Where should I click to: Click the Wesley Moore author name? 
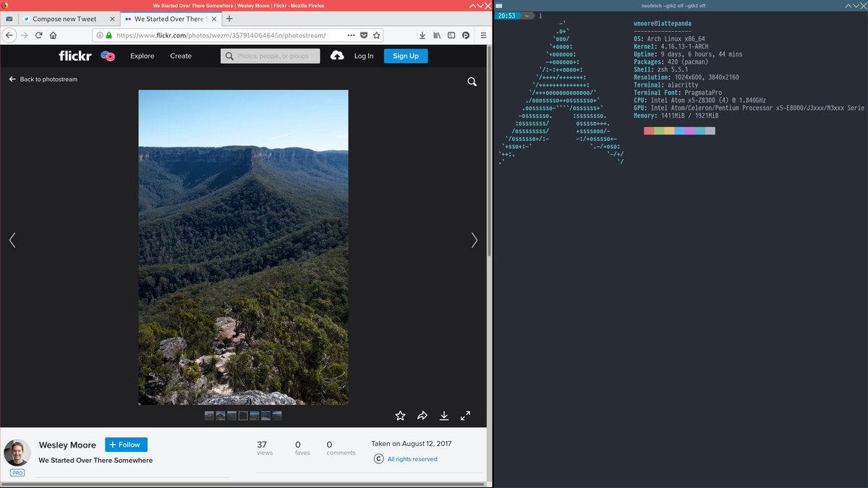pos(67,445)
